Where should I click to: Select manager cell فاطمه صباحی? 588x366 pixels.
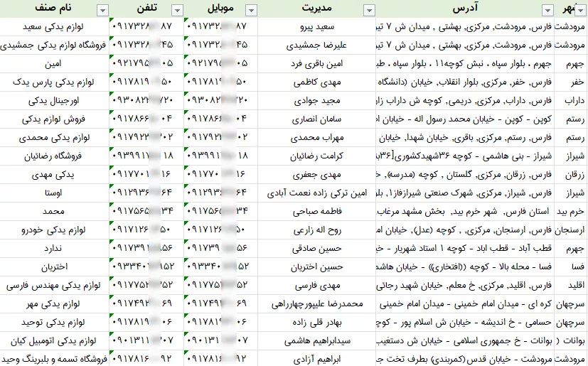pos(317,211)
